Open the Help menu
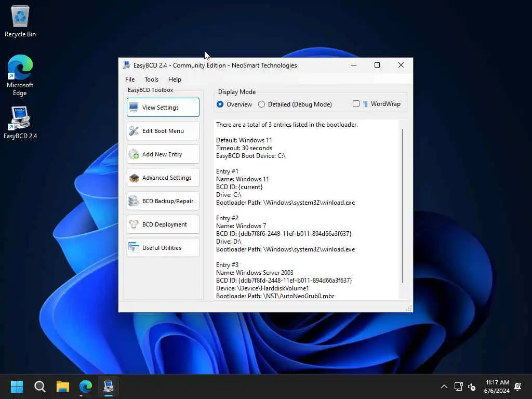Image resolution: width=532 pixels, height=399 pixels. 175,79
